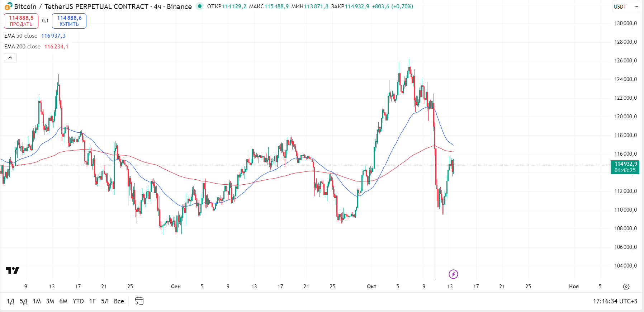The image size is (644, 312).
Task: Open the purple lightning event marker
Action: click(x=453, y=274)
